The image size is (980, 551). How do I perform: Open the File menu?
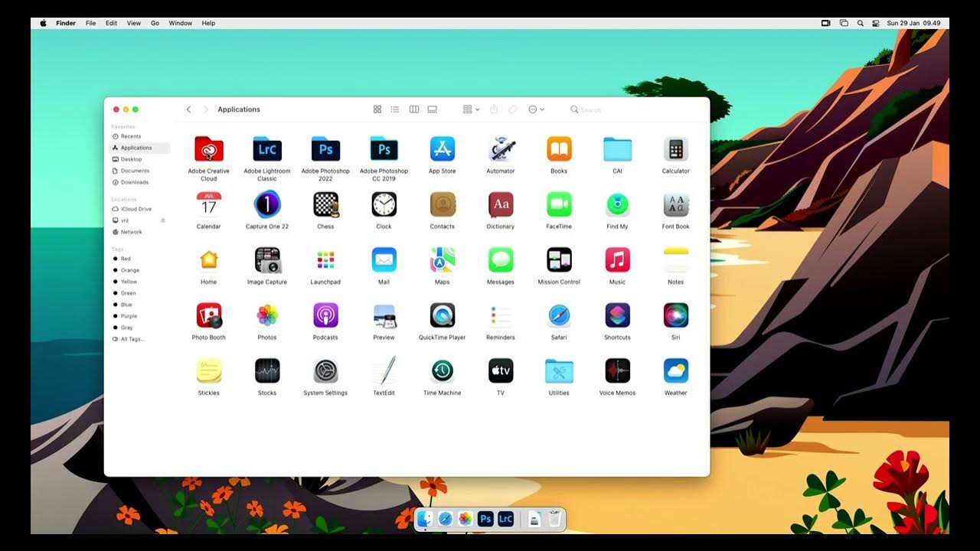pyautogui.click(x=90, y=23)
